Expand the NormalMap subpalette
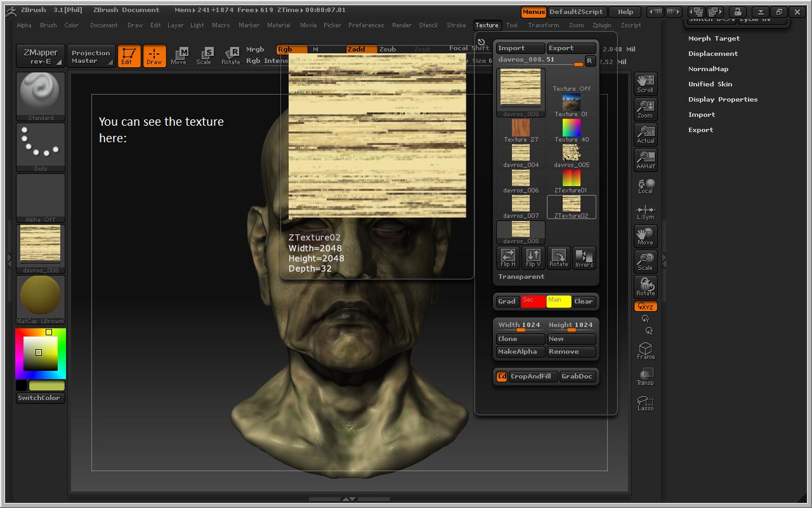This screenshot has width=812, height=508. click(708, 69)
